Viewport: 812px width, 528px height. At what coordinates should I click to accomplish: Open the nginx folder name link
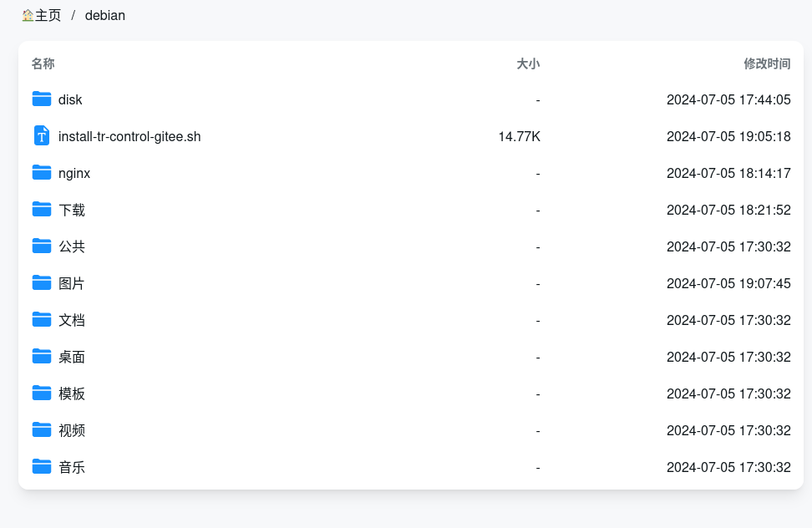[x=74, y=173]
